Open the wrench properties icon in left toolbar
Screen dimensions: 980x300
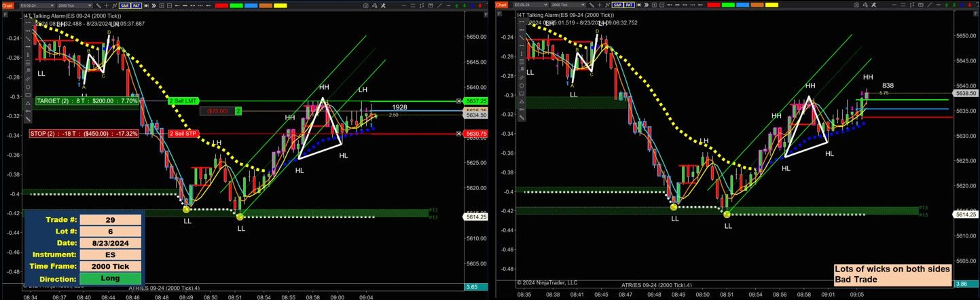tap(384, 5)
